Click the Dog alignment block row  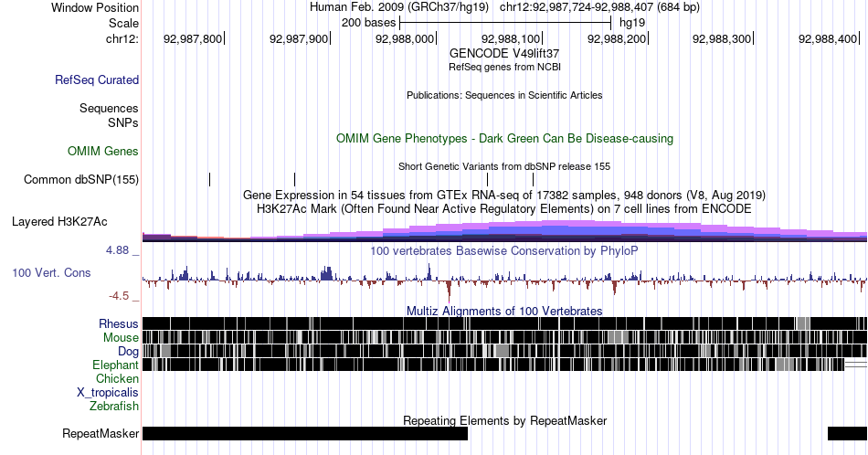(x=505, y=351)
